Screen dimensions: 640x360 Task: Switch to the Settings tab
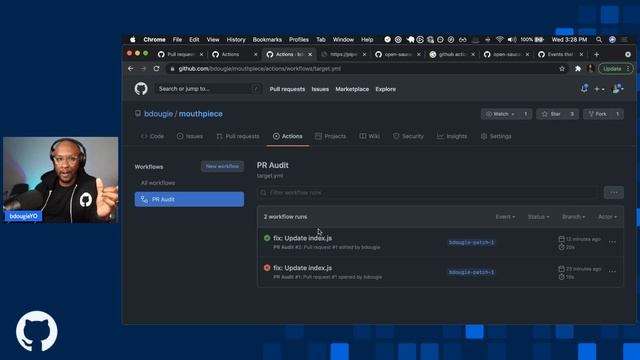point(496,136)
